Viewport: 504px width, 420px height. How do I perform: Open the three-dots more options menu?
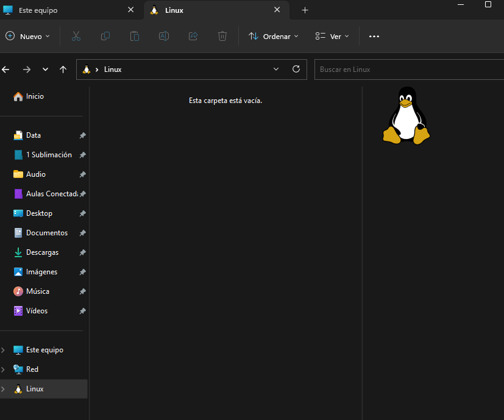(374, 37)
